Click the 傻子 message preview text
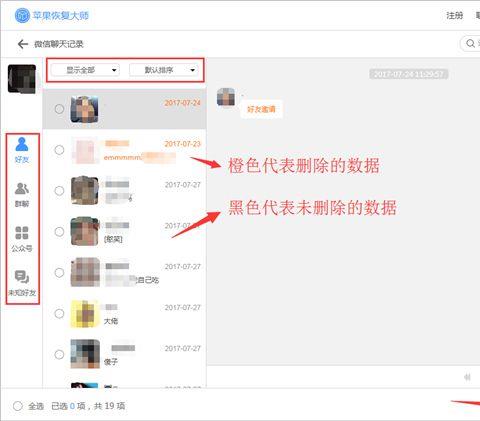The image size is (480, 421). 111,362
